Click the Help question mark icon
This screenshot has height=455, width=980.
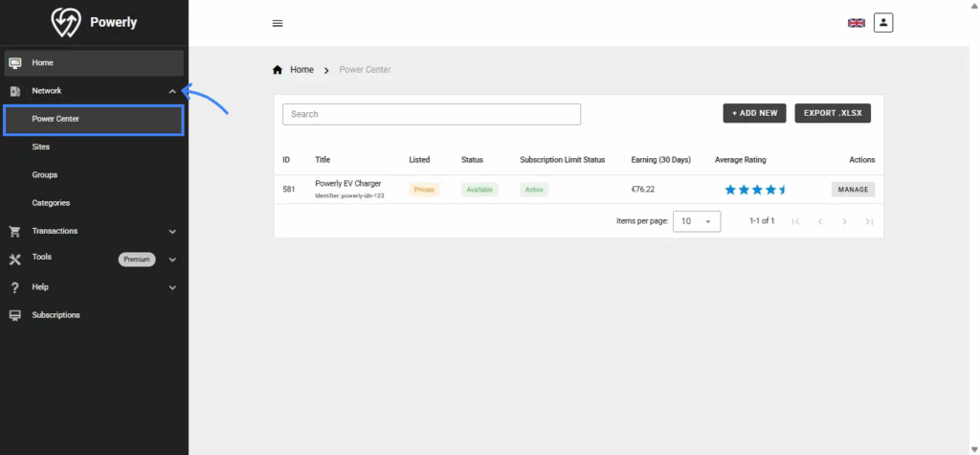tap(14, 287)
